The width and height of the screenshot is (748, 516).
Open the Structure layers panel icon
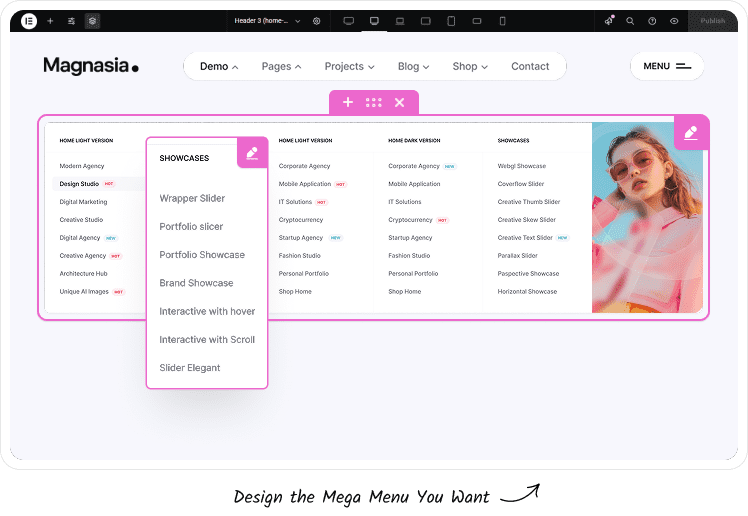[92, 20]
